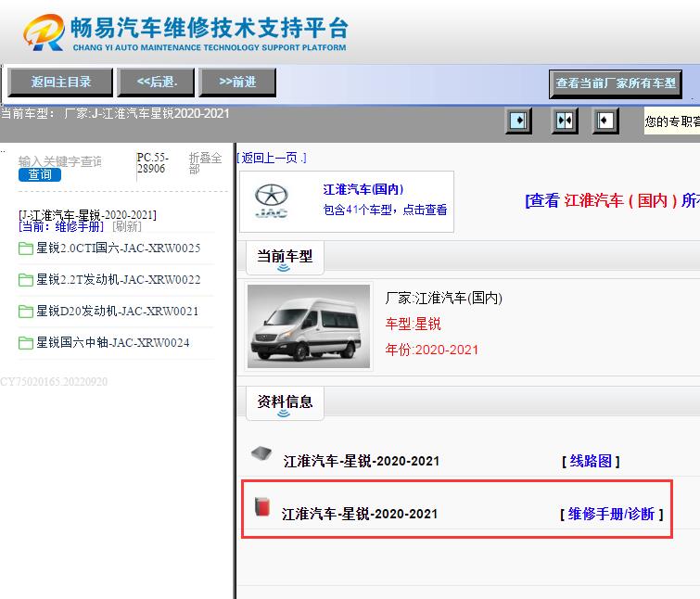
Task: Click the 星锐 van thumbnail image
Action: pos(309,326)
